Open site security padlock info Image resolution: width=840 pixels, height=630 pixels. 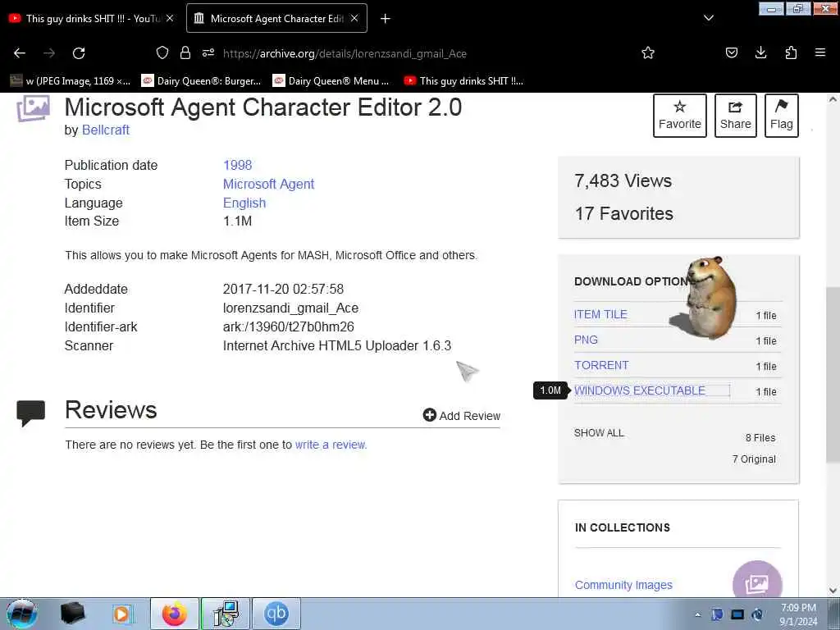[x=185, y=52]
